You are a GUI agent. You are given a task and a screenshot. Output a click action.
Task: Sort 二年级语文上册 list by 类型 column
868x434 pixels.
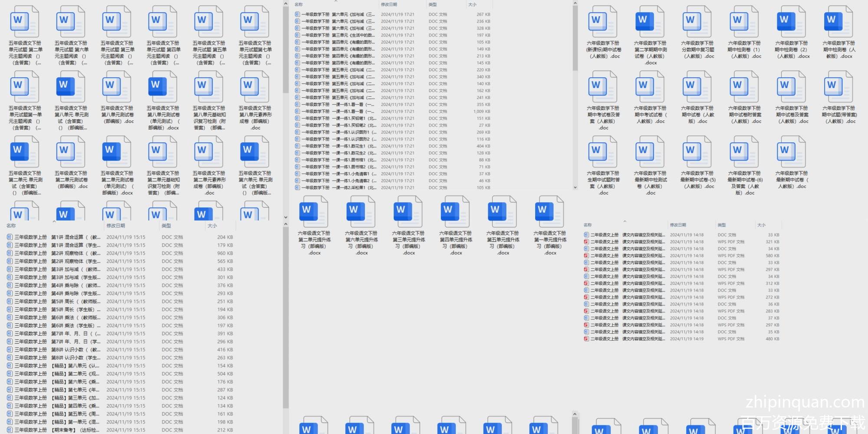pos(721,225)
